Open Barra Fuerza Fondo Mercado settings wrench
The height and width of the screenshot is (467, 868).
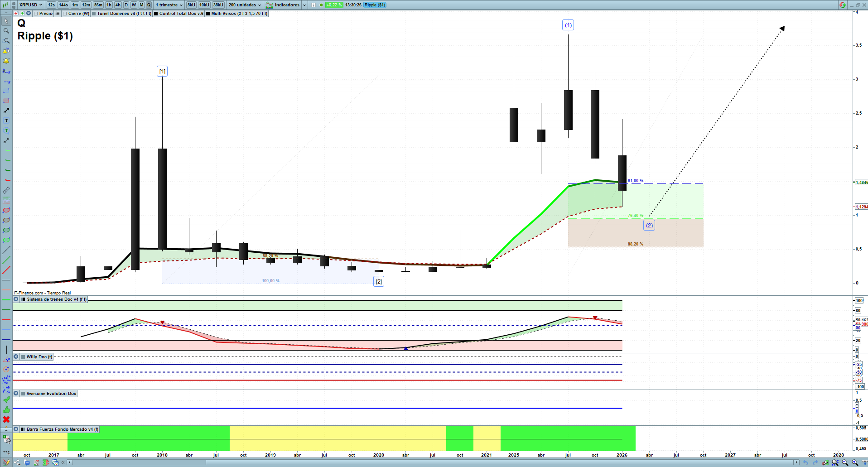pyautogui.click(x=16, y=429)
